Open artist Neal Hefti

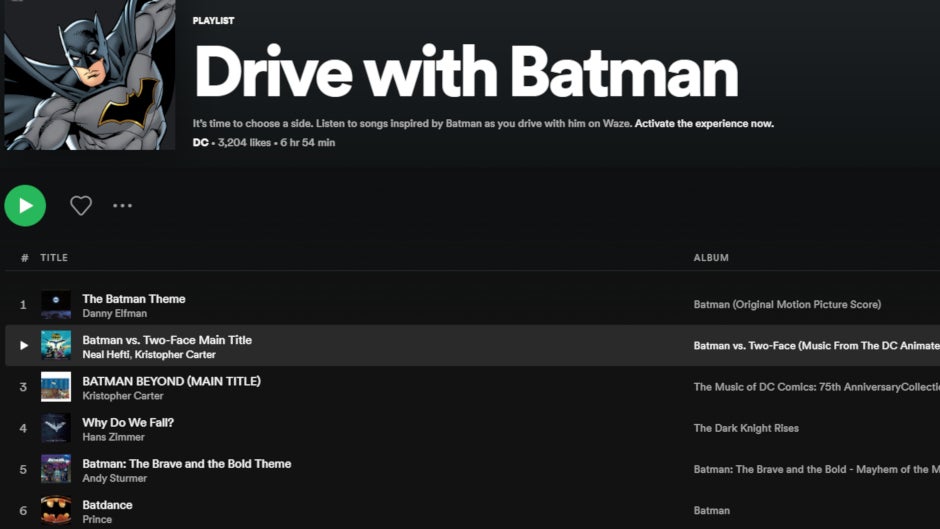click(106, 354)
